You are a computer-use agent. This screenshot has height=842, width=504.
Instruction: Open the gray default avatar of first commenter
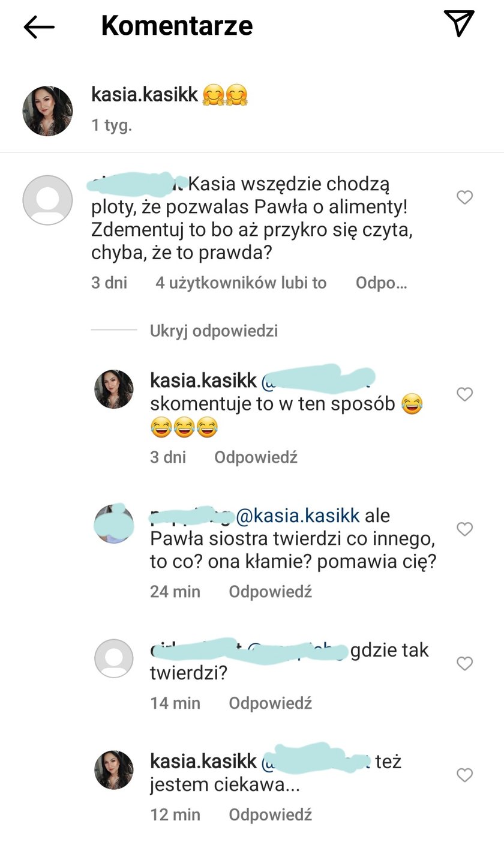point(47,200)
